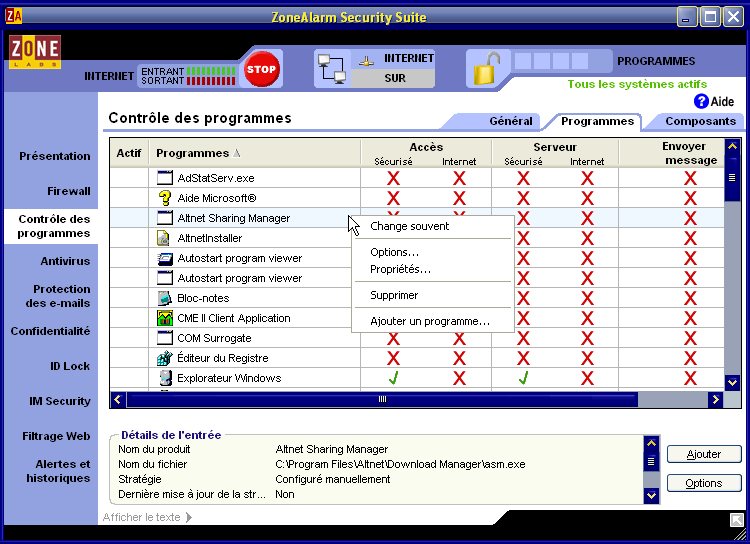The image size is (750, 544).
Task: Click the SORTANT red traffic meter
Action: (211, 81)
